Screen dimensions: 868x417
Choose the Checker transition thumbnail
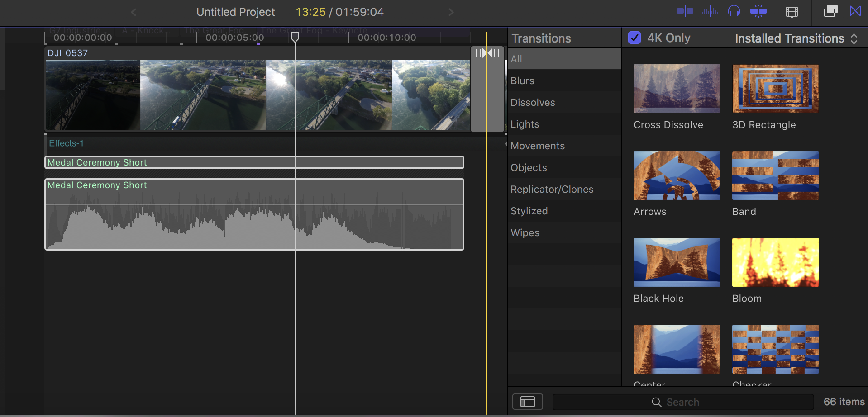776,349
